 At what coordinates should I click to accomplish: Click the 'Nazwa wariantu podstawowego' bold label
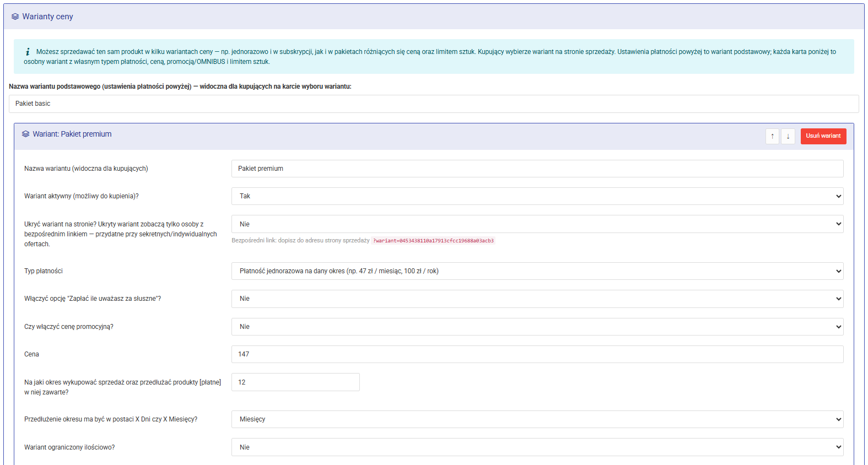(180, 86)
